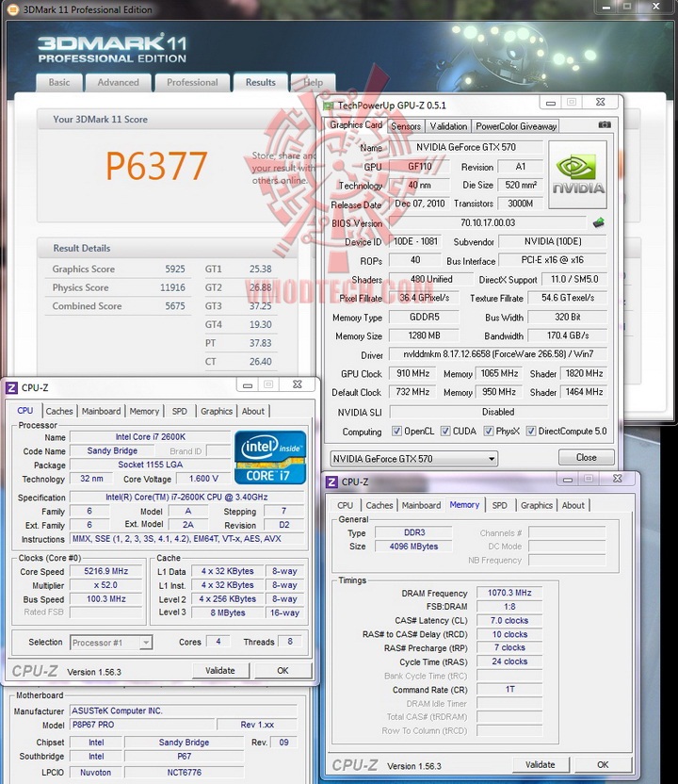Click the Physics Score value 11916

click(x=172, y=287)
